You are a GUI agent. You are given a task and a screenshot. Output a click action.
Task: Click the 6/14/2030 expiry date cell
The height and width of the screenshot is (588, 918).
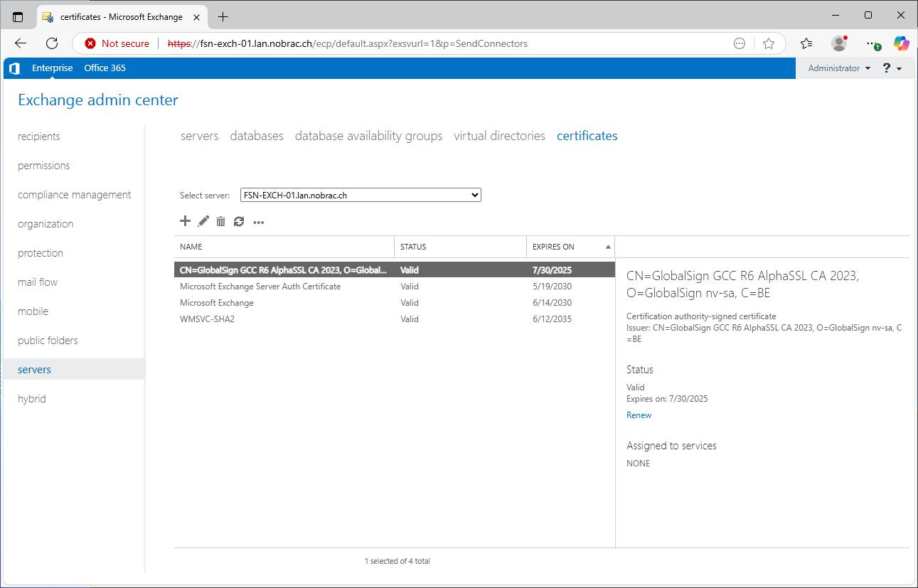click(552, 303)
